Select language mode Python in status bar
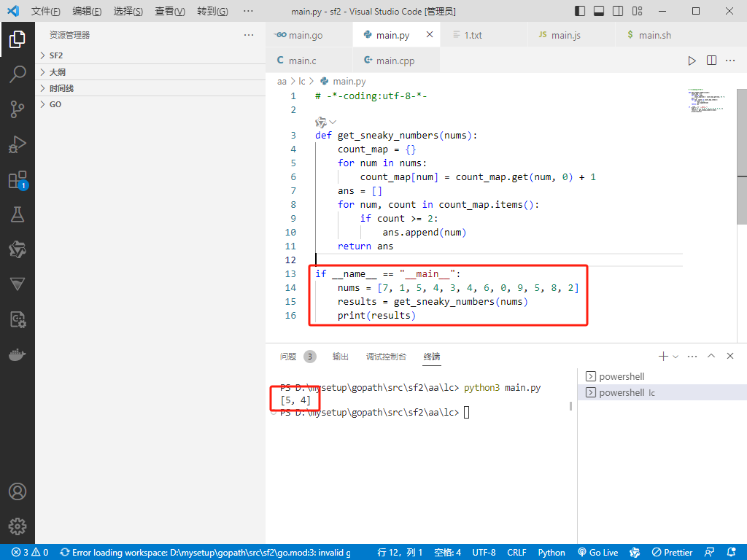747x560 pixels. 551,552
